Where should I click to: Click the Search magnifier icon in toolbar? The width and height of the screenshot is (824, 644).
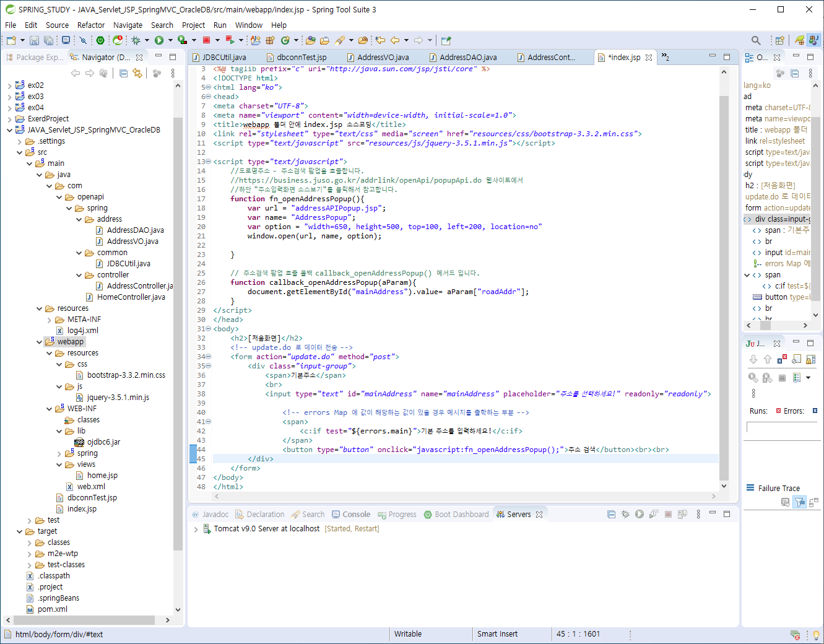coord(756,40)
